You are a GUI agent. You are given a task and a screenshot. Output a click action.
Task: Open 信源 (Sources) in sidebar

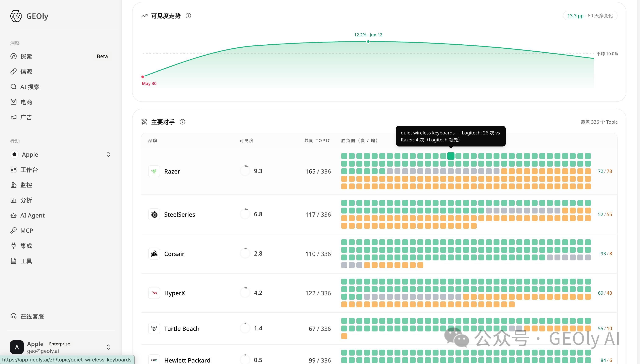[26, 72]
